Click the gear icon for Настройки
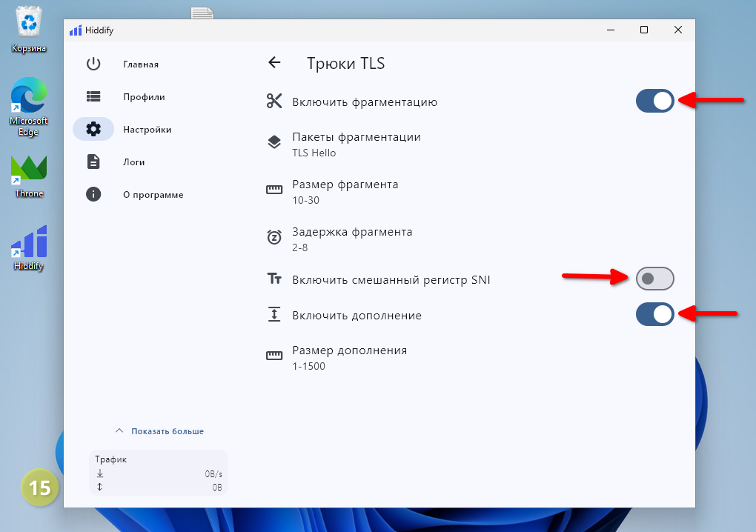This screenshot has width=756, height=532. 93,129
